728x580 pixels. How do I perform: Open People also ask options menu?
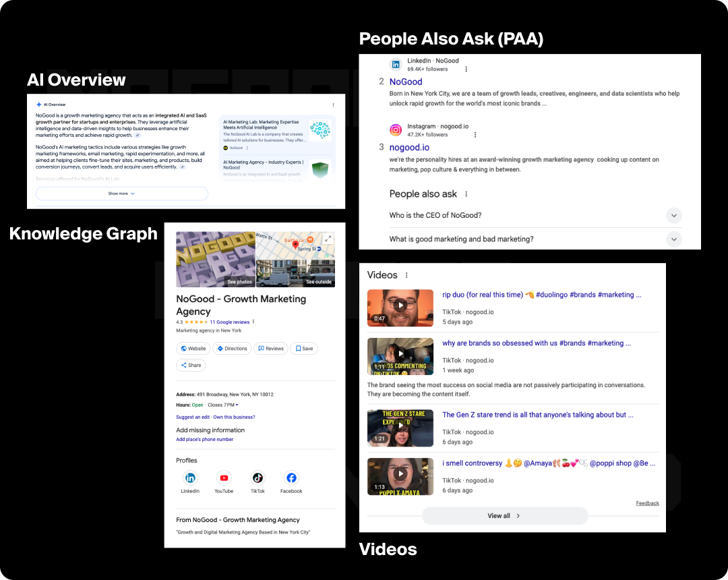[x=466, y=194]
